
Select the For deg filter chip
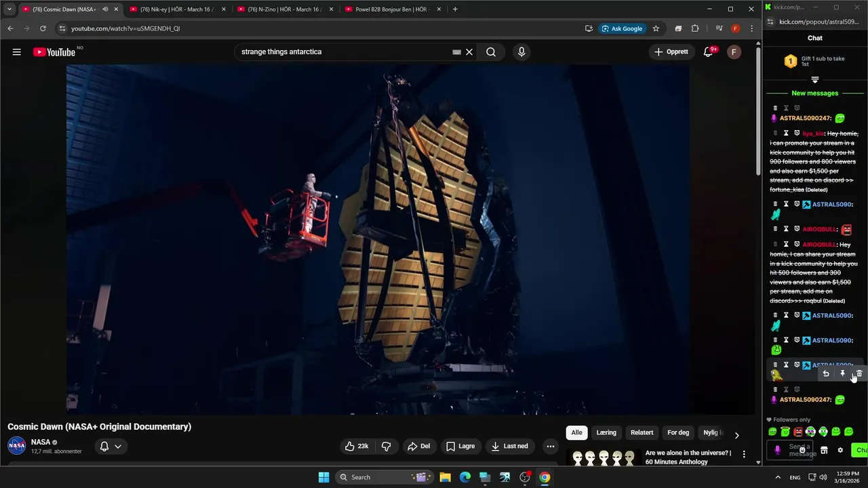coord(678,432)
